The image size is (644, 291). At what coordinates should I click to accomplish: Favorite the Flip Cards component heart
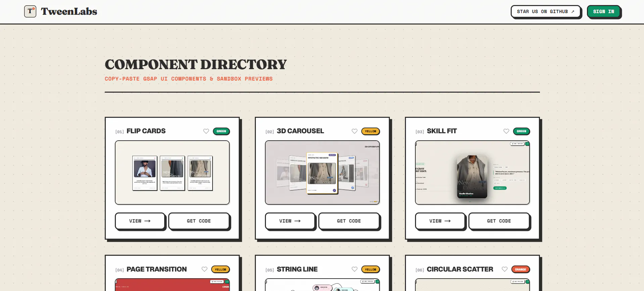pos(206,131)
